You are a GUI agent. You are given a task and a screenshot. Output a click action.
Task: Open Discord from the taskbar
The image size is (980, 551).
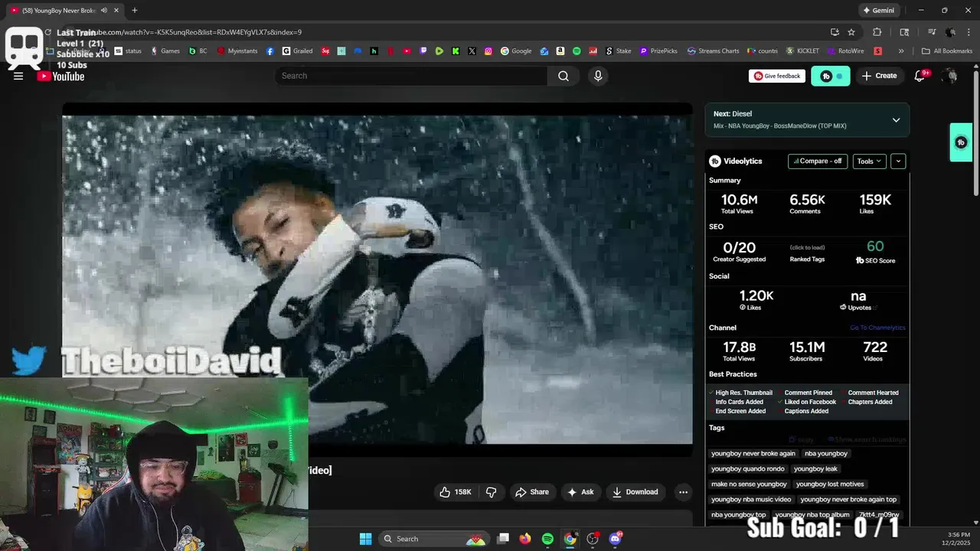point(616,539)
